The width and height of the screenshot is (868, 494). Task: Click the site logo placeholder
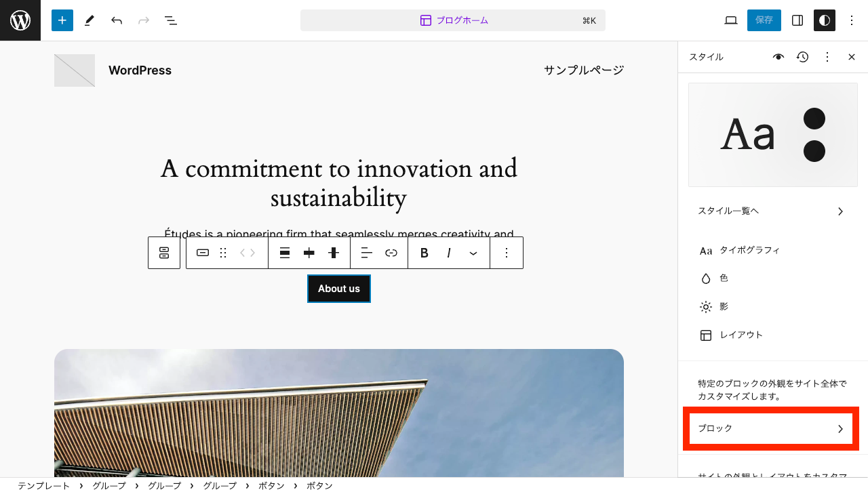(75, 70)
